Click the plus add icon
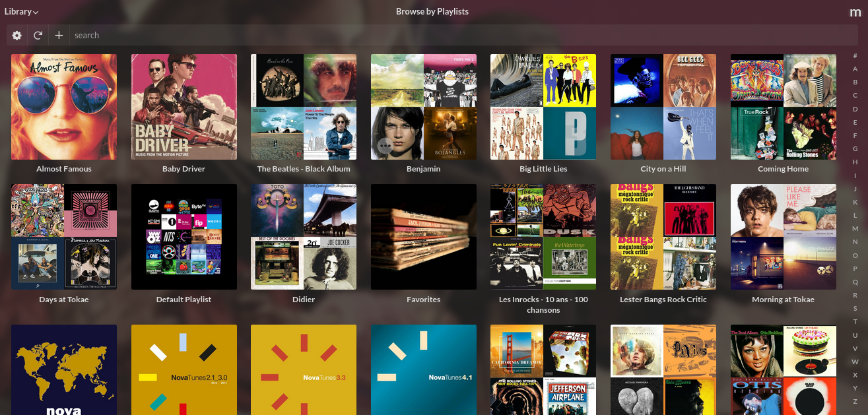 (59, 36)
